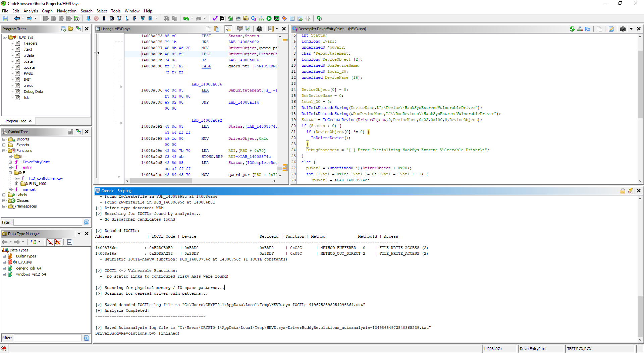Open the Data Type Manager menu arrow
The height and width of the screenshot is (353, 644).
79,234
